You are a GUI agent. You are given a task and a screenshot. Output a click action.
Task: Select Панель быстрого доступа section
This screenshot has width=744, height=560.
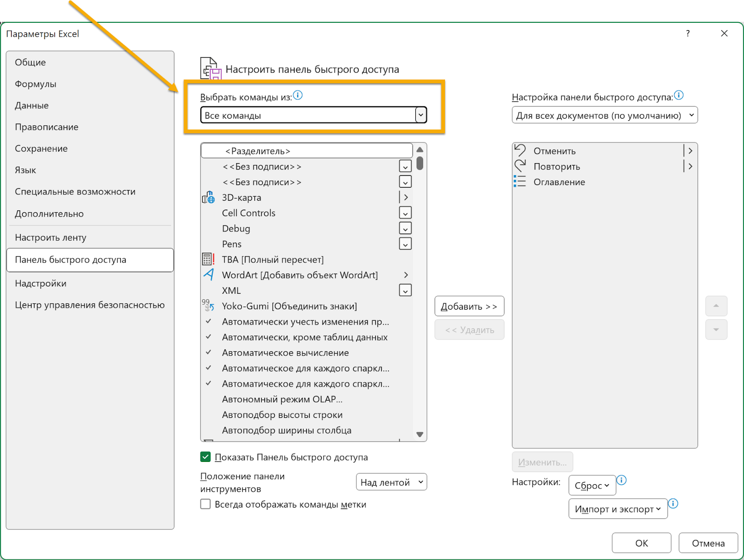point(90,260)
